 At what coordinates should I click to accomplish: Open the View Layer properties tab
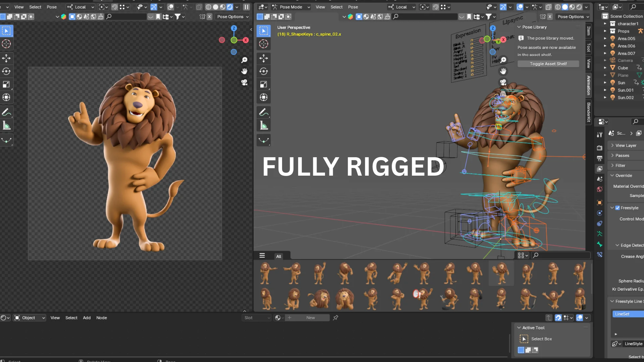click(x=600, y=169)
